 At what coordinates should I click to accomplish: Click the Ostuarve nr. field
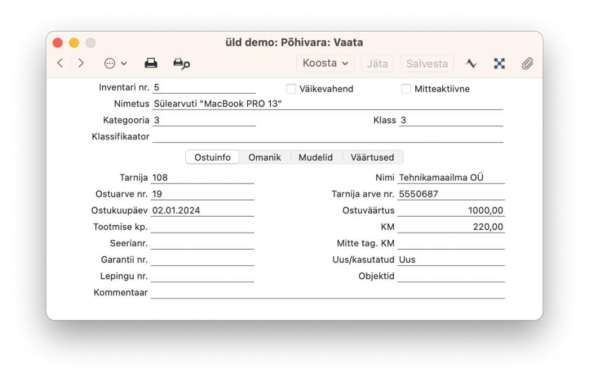[202, 194]
